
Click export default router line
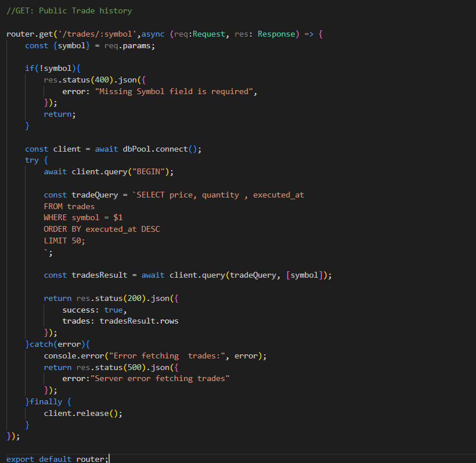57,459
